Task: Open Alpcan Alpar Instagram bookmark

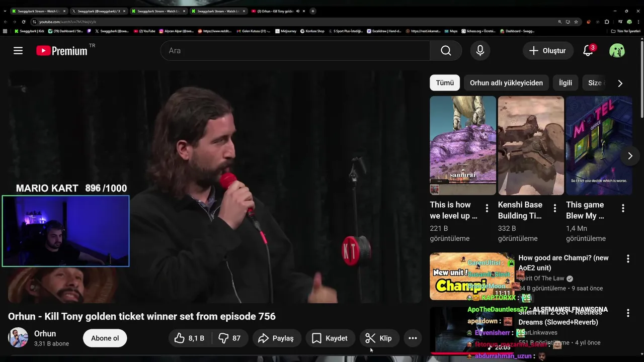Action: coord(176,31)
